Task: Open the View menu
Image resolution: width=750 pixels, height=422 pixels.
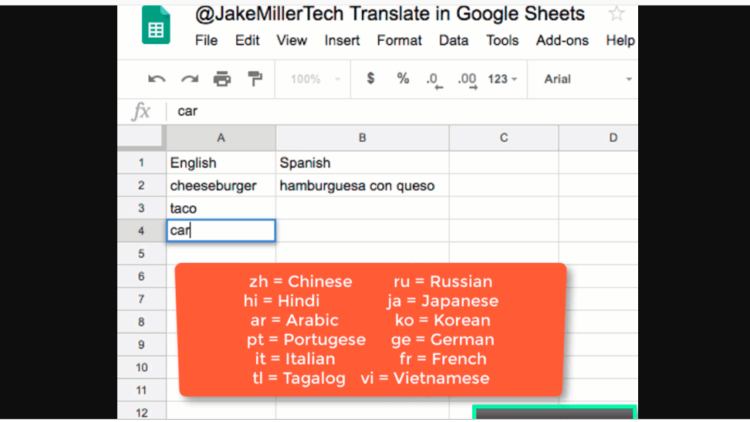Action: click(291, 41)
